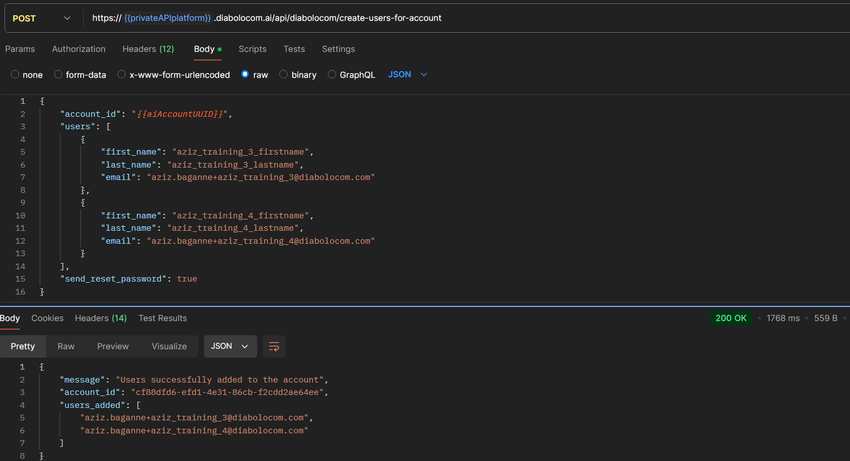Open the Settings tab of request
Screen dimensions: 850x461
338,49
